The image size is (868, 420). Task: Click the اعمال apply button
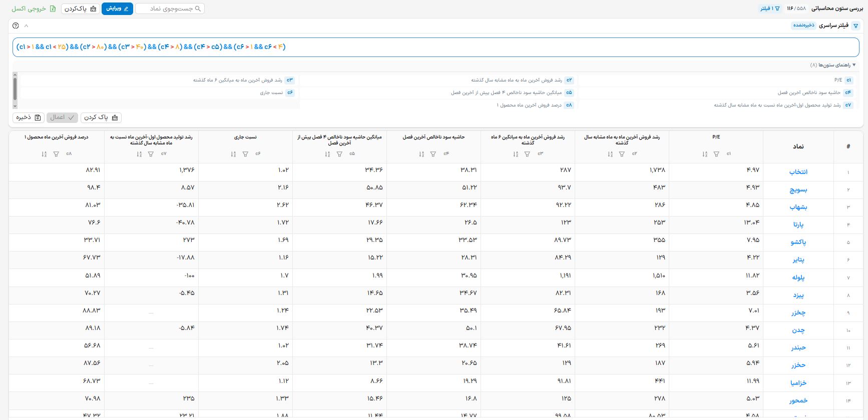point(62,117)
